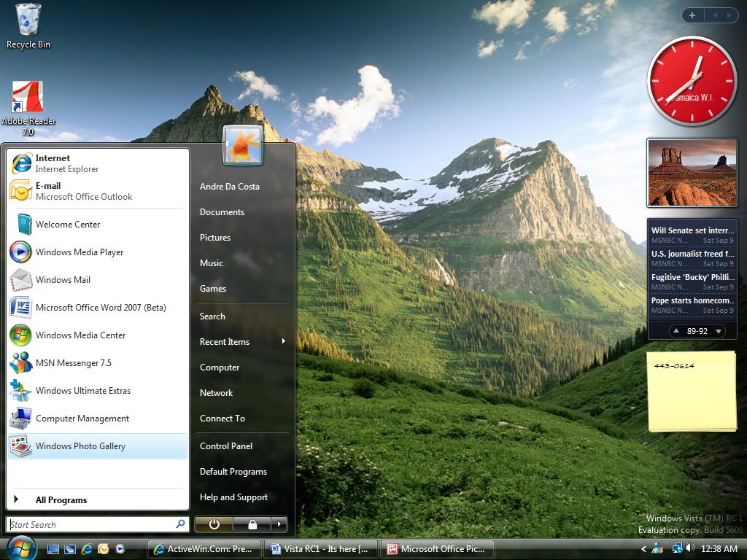Open Help and Support

(242, 497)
